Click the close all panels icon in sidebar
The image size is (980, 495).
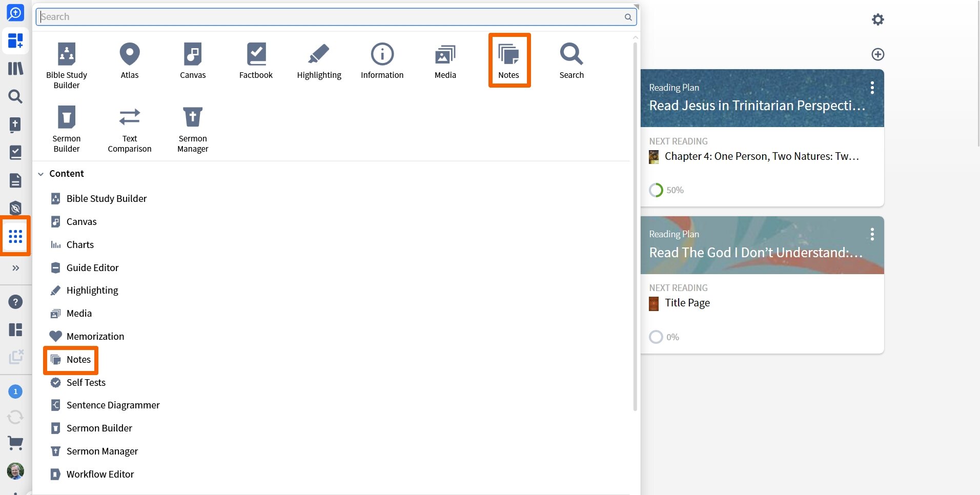pyautogui.click(x=16, y=357)
